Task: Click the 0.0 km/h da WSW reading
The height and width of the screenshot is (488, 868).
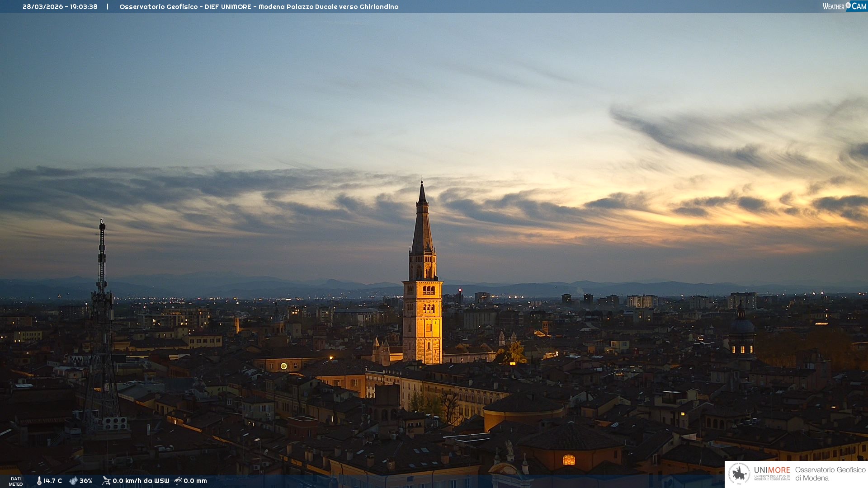Action: [141, 481]
